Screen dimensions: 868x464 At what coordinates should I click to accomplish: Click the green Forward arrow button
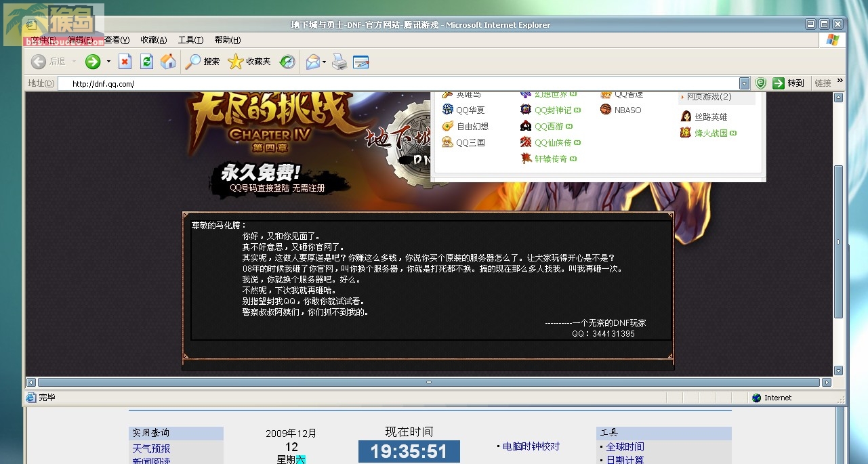pyautogui.click(x=93, y=62)
